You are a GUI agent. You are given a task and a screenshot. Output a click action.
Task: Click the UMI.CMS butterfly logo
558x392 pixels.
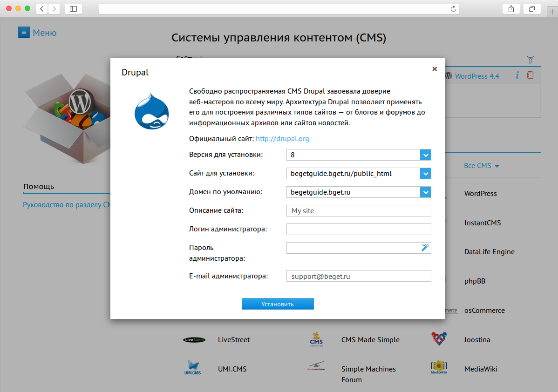coord(192,367)
